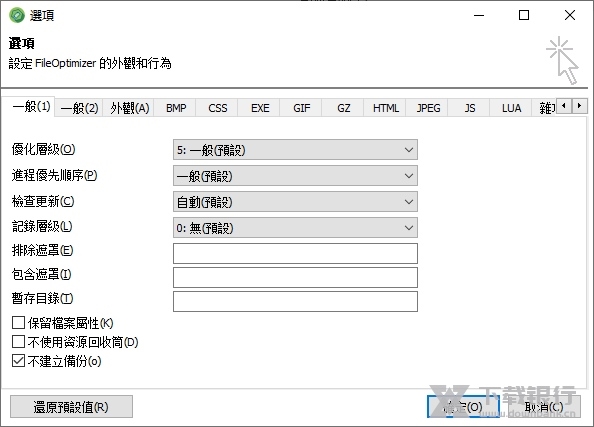Image resolution: width=594 pixels, height=427 pixels.
Task: Expand the 檢查更新 check updates dropdown
Action: (295, 202)
